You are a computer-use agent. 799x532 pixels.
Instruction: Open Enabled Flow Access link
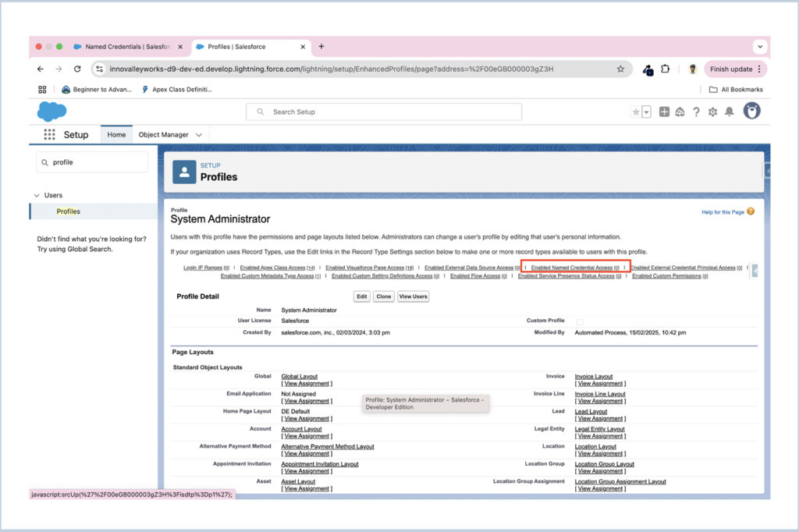pyautogui.click(x=478, y=275)
